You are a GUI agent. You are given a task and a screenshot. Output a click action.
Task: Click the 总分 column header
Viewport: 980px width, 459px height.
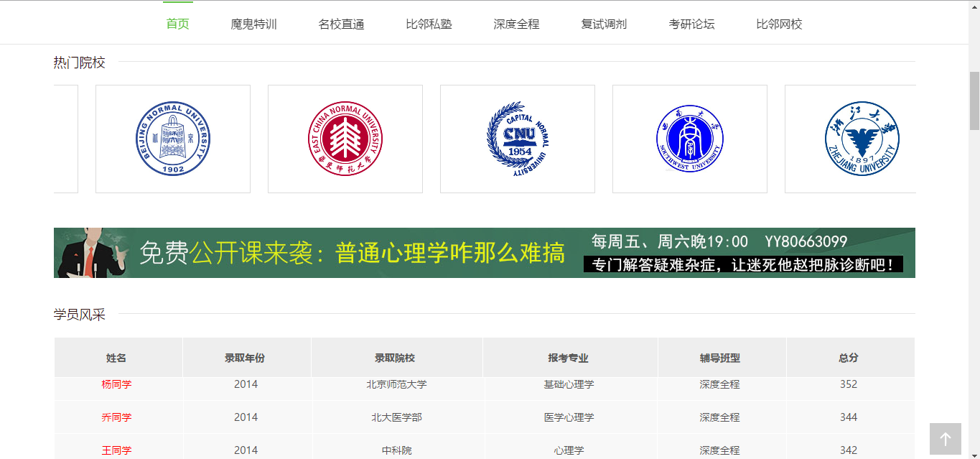[849, 358]
